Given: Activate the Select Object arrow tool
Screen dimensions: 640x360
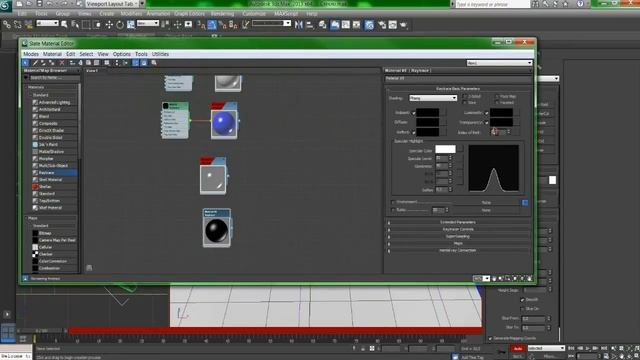Looking at the screenshot, I should click(64, 25).
